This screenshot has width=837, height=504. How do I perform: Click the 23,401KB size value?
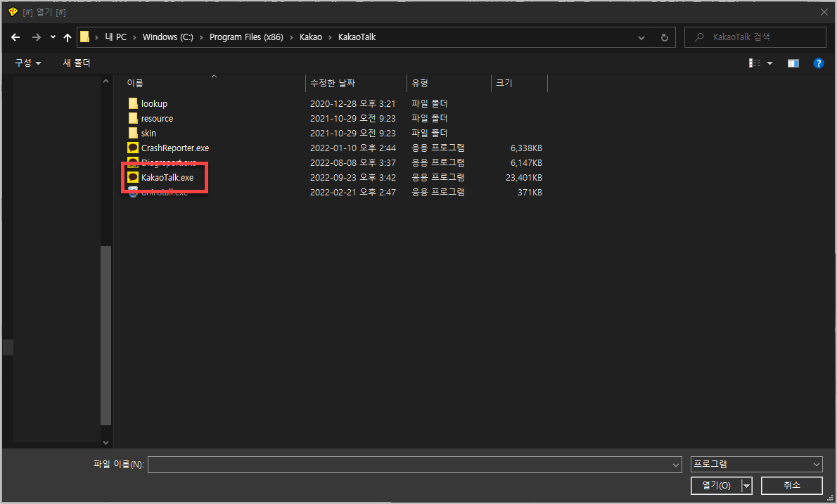(x=524, y=178)
